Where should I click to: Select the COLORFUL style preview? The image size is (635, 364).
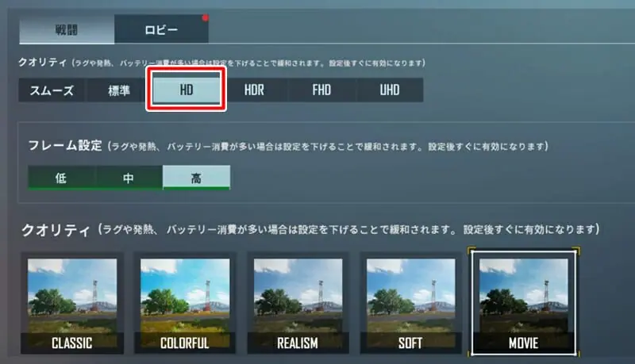[x=185, y=303]
